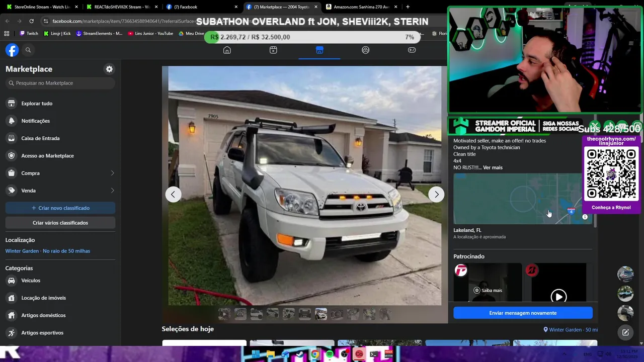Open Windows Start button
The width and height of the screenshot is (644, 362).
point(256,354)
